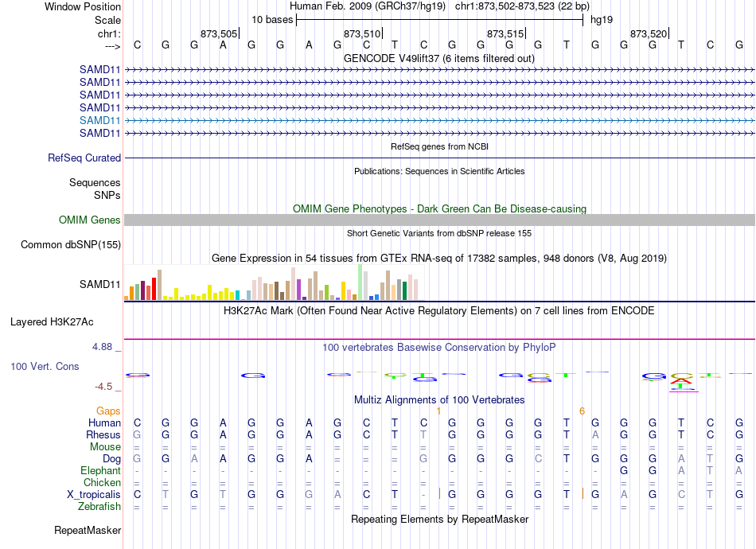Click the 10 bases scale bar label

[272, 20]
